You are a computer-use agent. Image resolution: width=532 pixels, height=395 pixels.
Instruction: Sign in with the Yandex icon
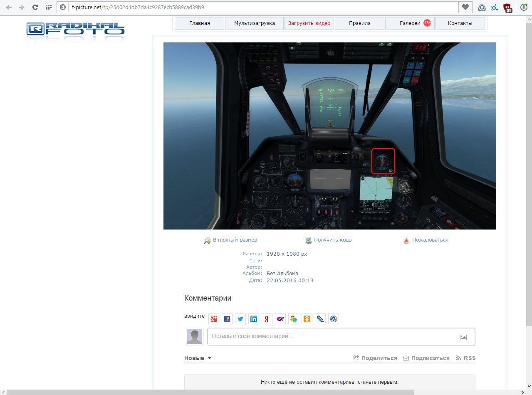coord(267,319)
